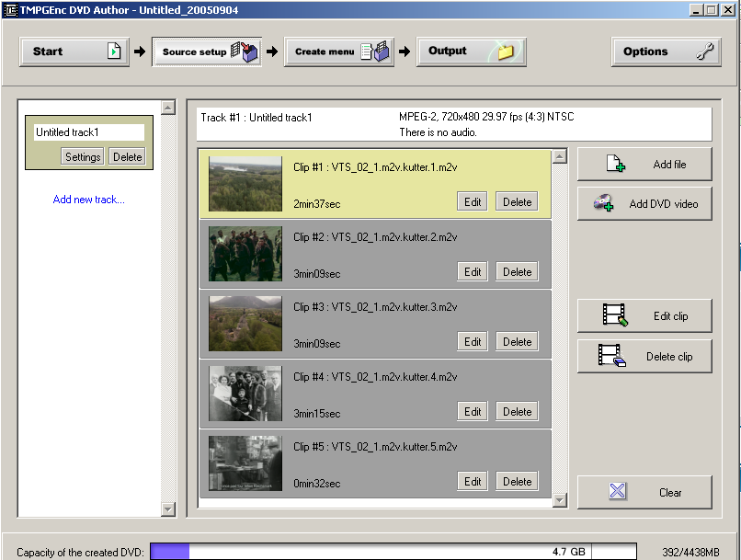
Task: Click the Delete clip button
Action: pos(644,356)
